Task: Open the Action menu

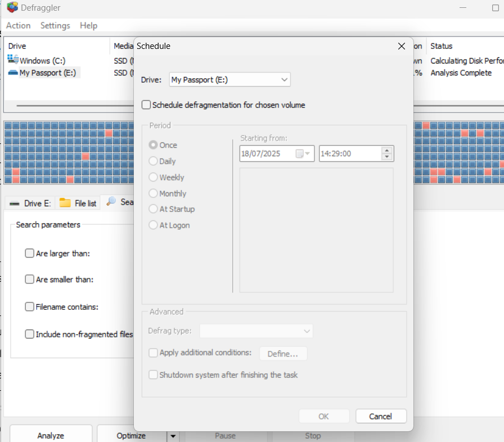Action: click(x=18, y=25)
